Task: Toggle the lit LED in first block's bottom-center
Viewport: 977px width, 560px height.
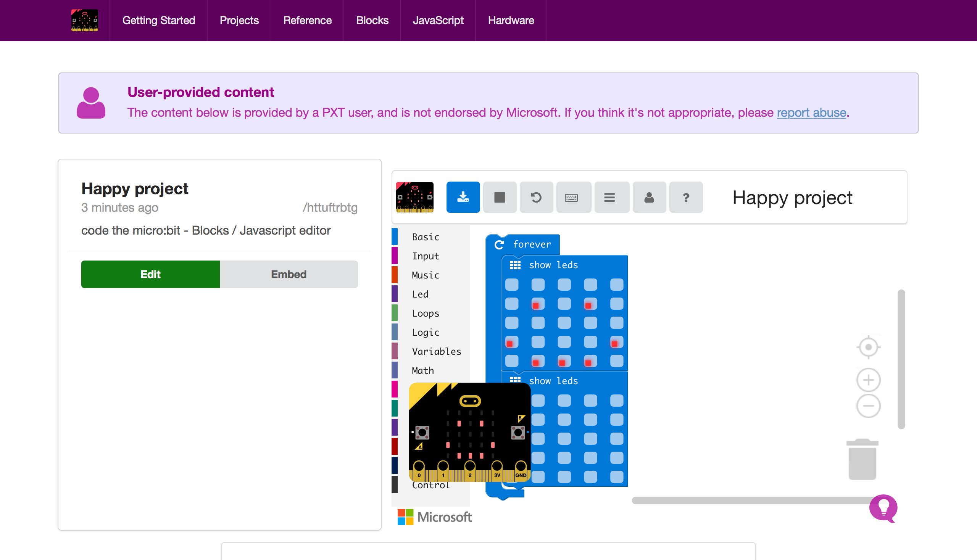Action: click(564, 361)
